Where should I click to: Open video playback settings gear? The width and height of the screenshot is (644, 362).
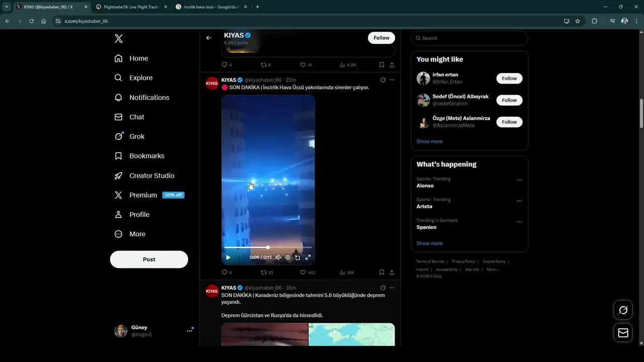point(288,257)
